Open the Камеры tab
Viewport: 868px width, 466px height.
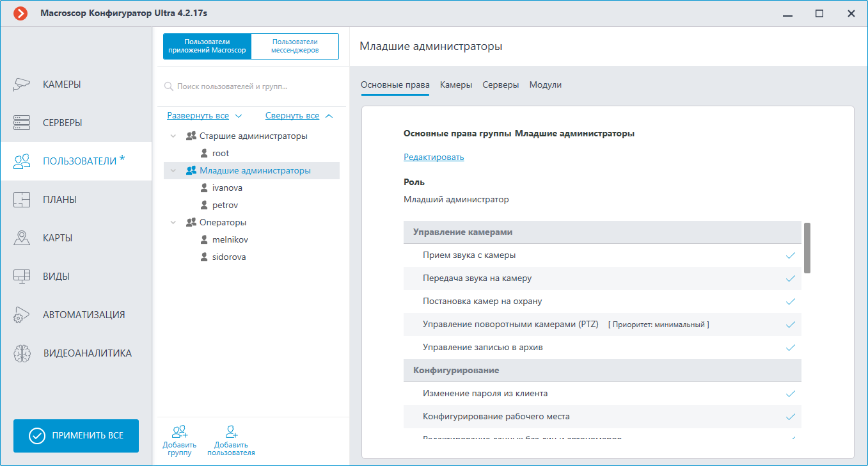[x=456, y=84]
